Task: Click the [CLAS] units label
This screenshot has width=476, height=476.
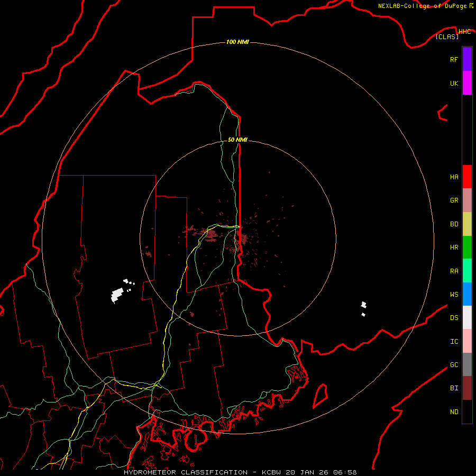Action: 447,36
